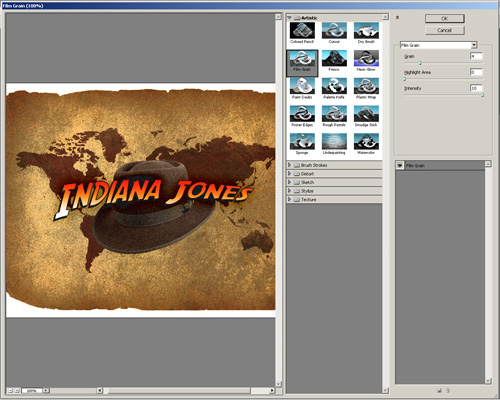Click the delete effect layer trash icon
This screenshot has width=500, height=400.
[x=448, y=390]
